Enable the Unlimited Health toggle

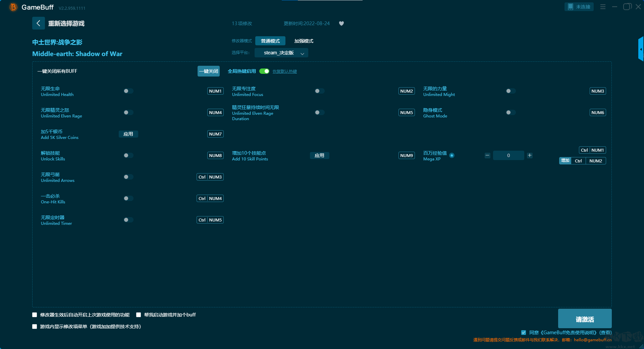click(128, 91)
